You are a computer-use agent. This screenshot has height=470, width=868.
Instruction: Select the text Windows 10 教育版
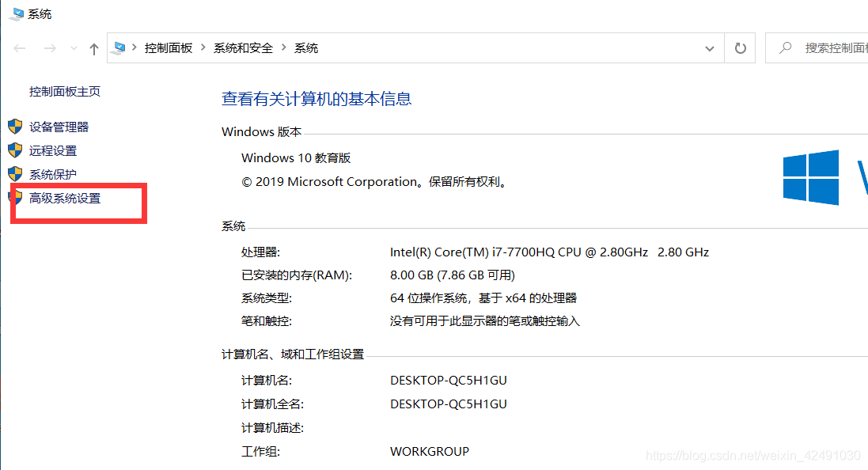pyautogui.click(x=296, y=157)
